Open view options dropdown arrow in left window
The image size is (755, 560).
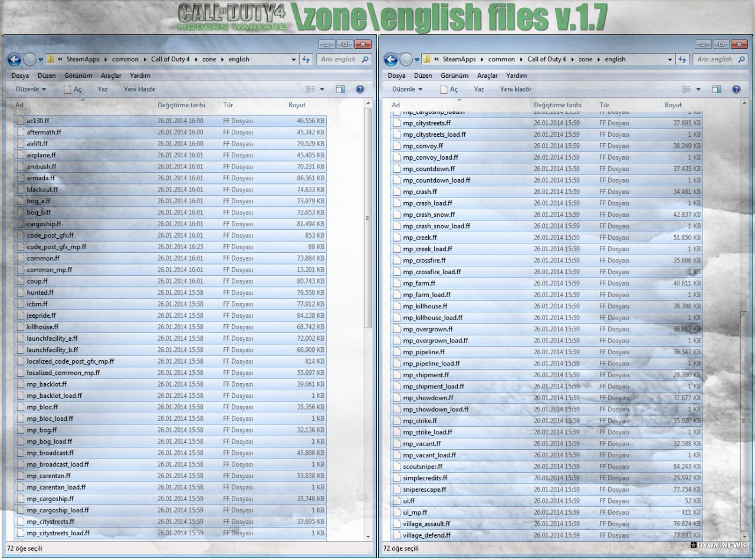[322, 90]
